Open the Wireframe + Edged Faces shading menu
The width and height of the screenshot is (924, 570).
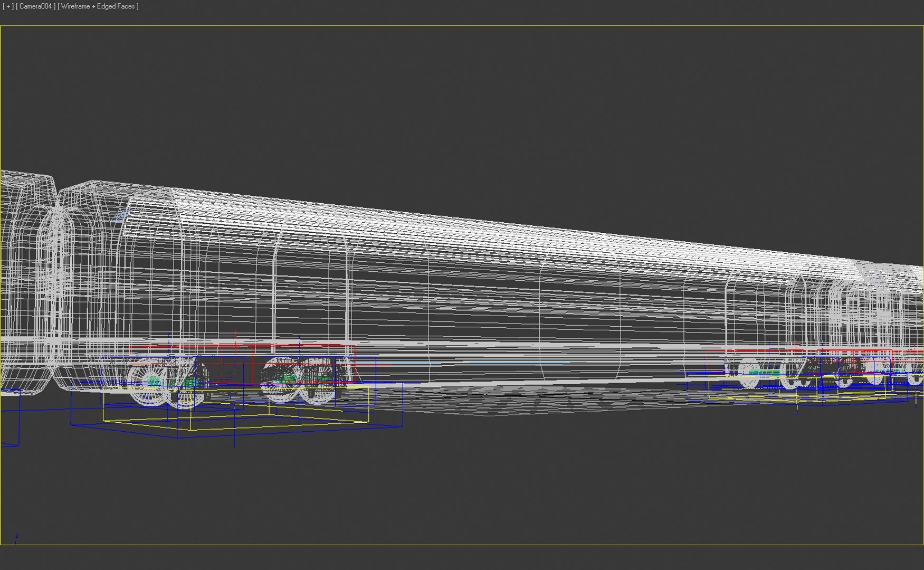click(98, 6)
